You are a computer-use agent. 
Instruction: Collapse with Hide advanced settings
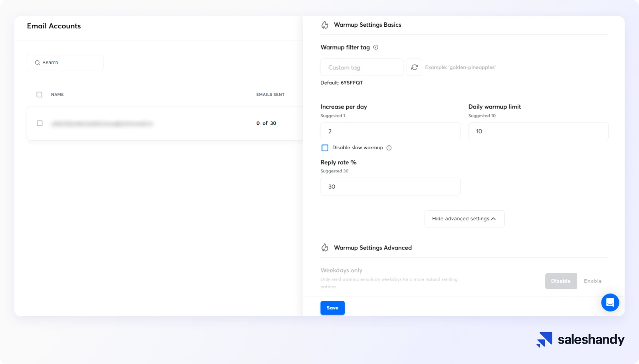464,219
